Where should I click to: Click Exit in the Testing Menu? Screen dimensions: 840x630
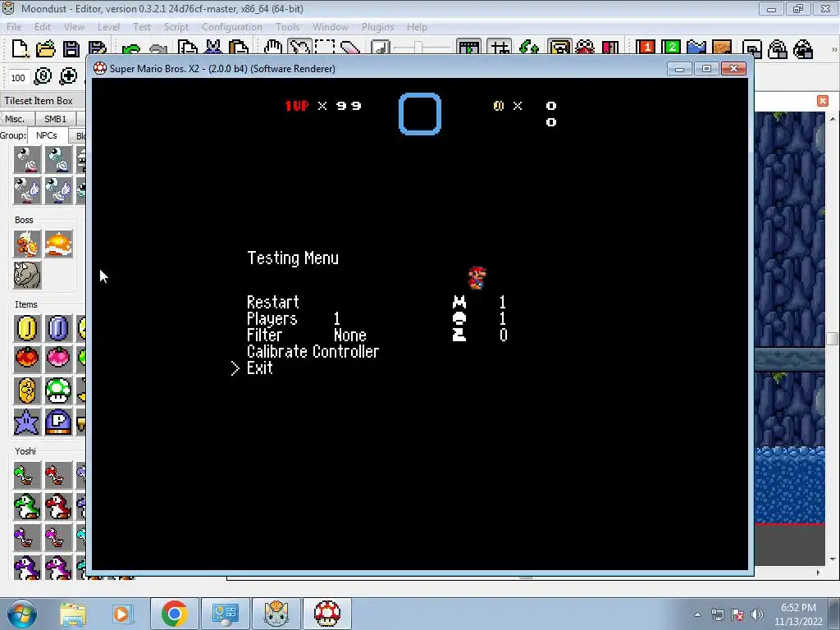point(260,368)
